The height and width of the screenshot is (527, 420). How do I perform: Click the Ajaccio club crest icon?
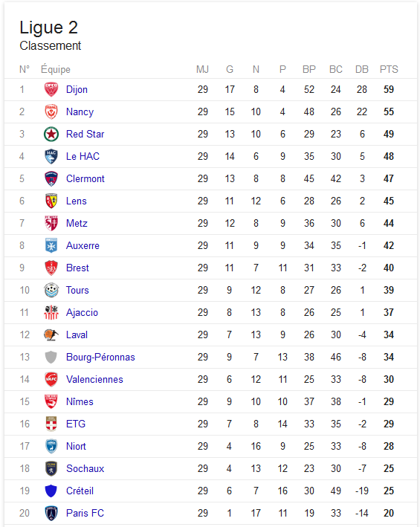coord(51,313)
